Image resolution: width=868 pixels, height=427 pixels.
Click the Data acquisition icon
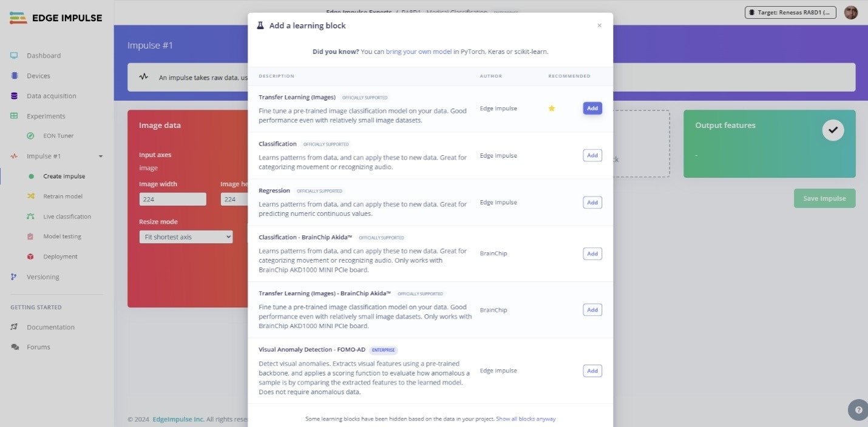tap(14, 96)
